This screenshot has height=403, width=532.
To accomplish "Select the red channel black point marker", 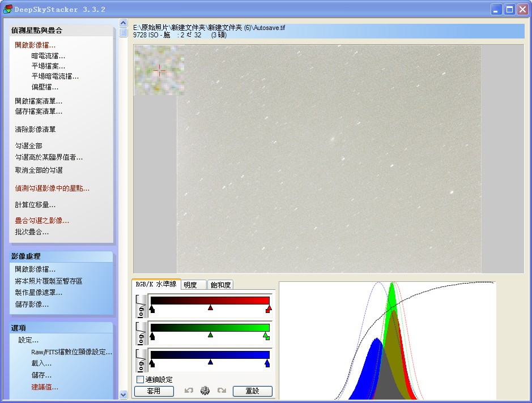I will coord(152,309).
